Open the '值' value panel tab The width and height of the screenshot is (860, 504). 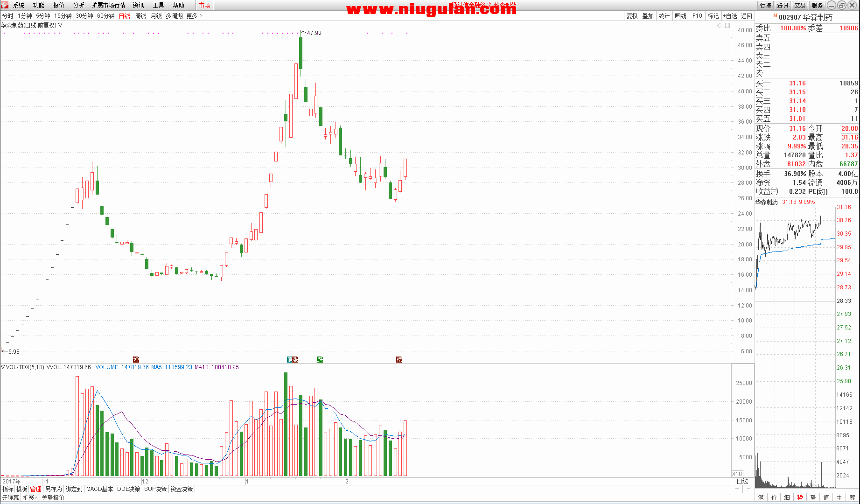(x=826, y=497)
